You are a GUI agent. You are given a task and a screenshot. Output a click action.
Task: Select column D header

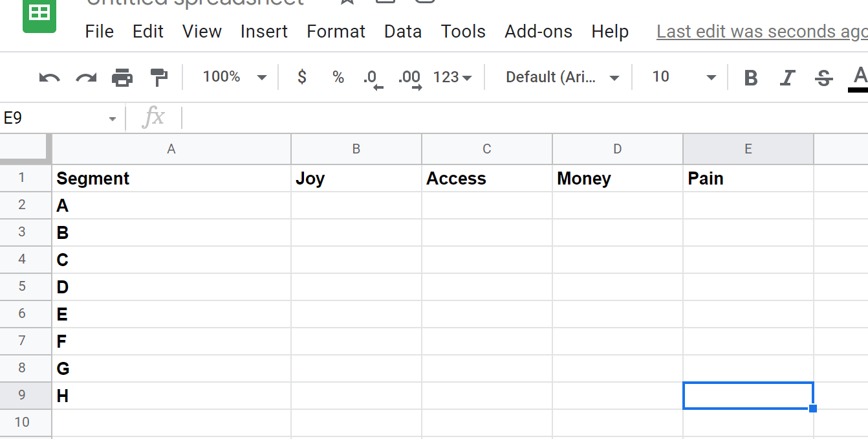point(618,149)
